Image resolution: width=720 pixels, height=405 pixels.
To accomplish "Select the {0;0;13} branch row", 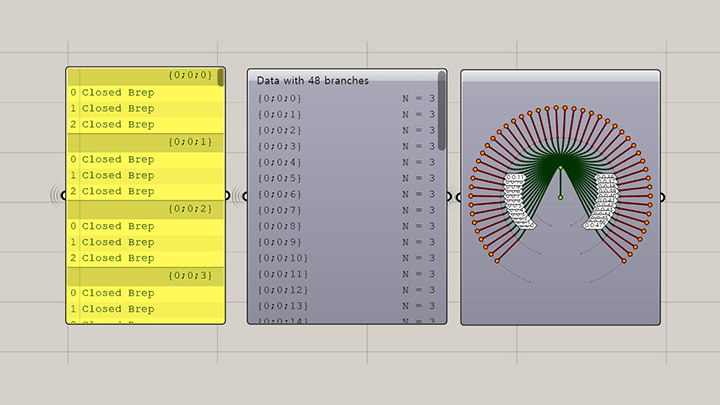I will click(346, 306).
